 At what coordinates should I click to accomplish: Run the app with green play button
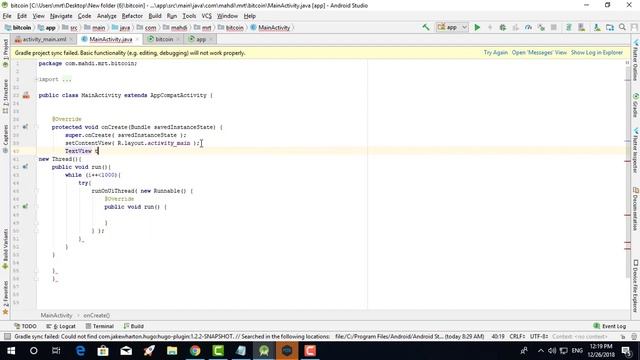(477, 27)
